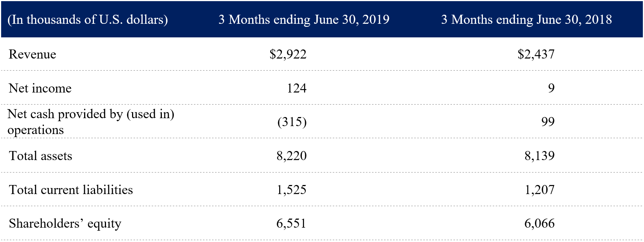Select the $2,922 revenue value
Image resolution: width=644 pixels, height=242 pixels.
tap(288, 54)
